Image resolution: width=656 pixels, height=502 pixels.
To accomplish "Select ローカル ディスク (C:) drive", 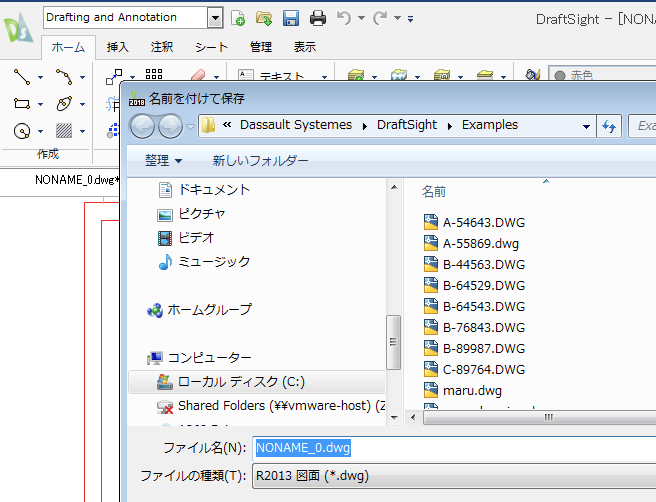I will (x=256, y=382).
